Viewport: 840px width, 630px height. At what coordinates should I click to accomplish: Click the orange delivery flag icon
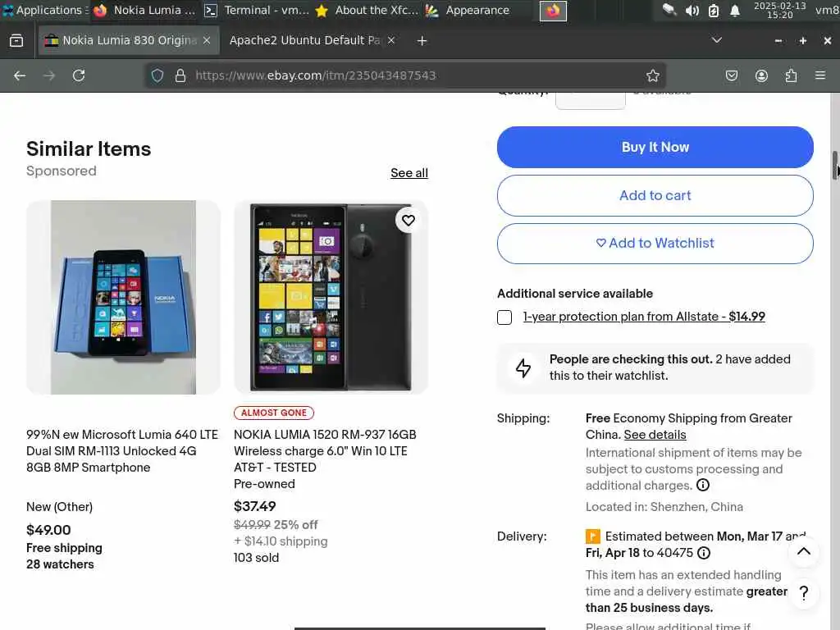pos(592,536)
